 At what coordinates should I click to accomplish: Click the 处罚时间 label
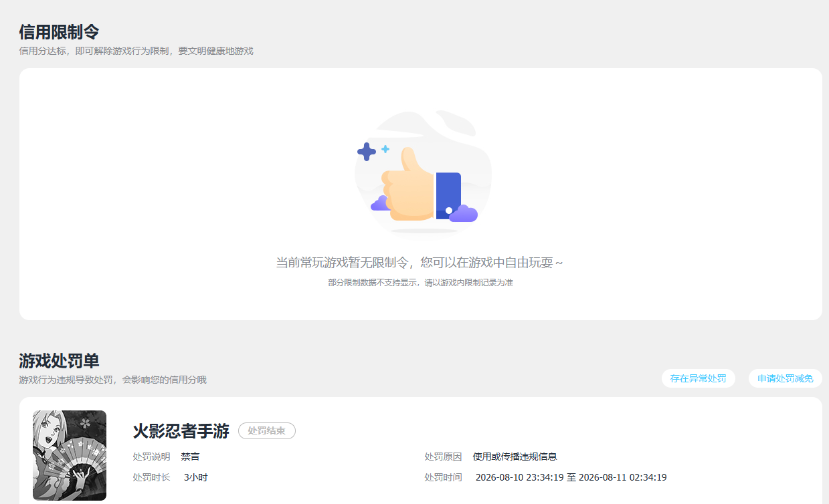tap(443, 477)
